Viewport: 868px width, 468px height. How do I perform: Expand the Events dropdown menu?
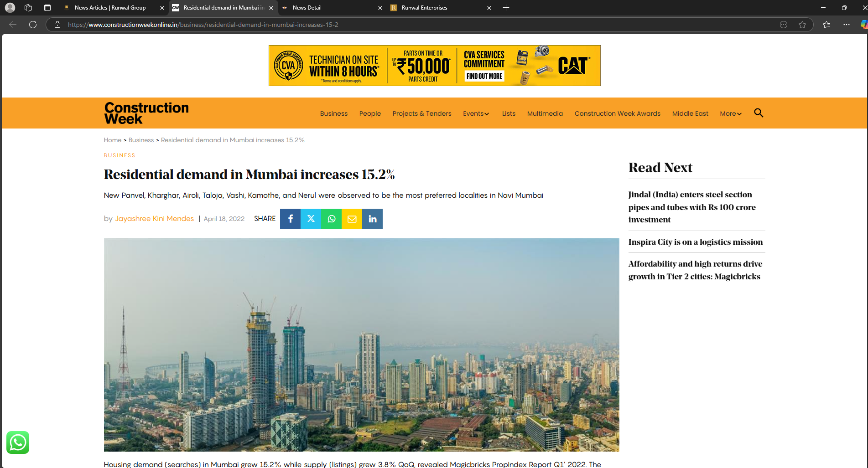476,113
